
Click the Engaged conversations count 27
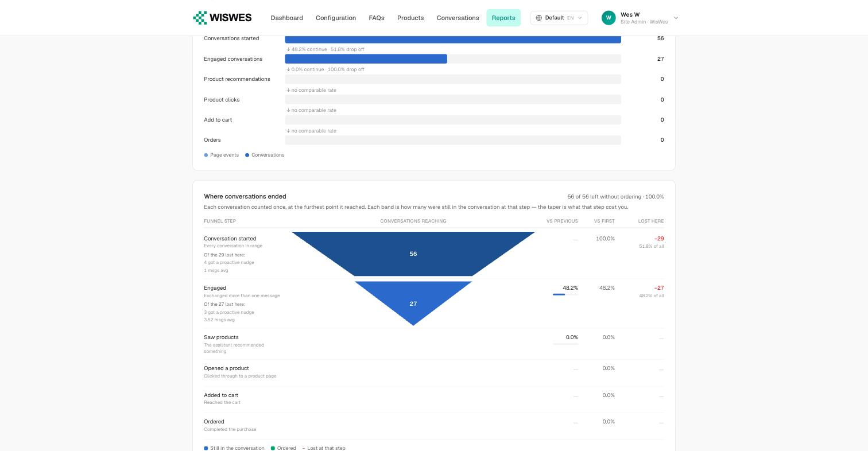[660, 59]
